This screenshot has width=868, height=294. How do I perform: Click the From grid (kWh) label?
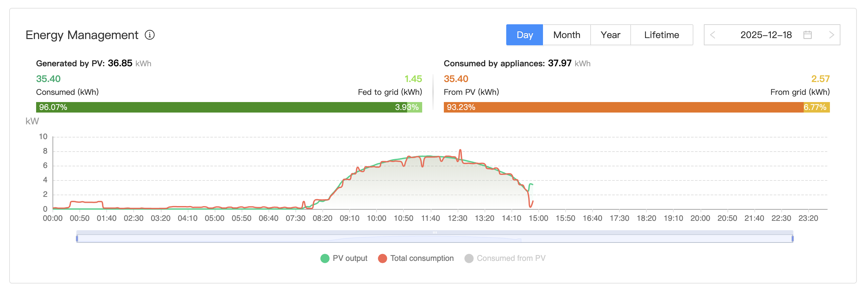[x=800, y=92]
